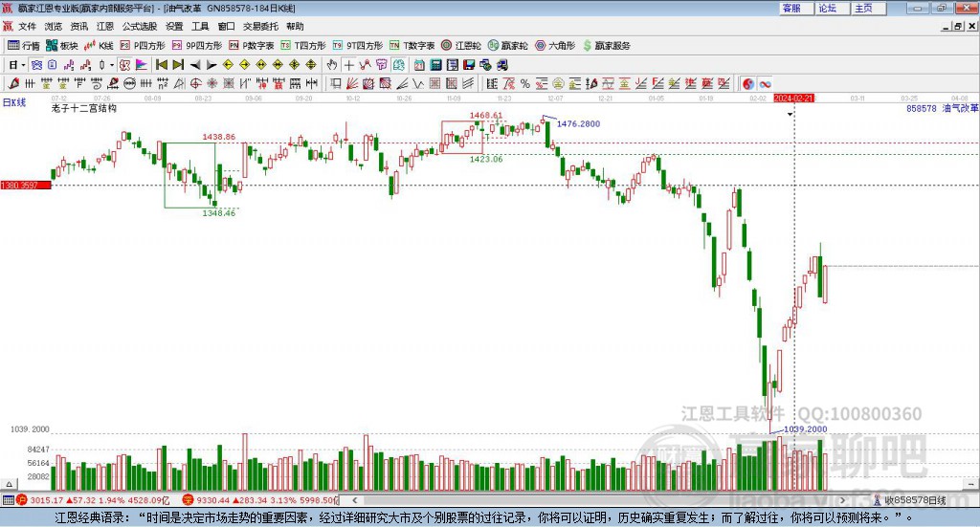Click the 主页 homepage button
This screenshot has width=980, height=527.
869,8
